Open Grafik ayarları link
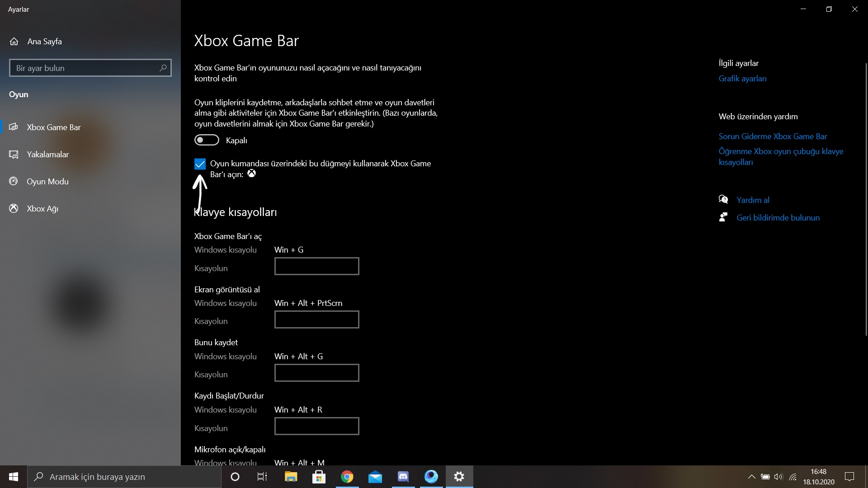This screenshot has height=488, width=868. 742,79
